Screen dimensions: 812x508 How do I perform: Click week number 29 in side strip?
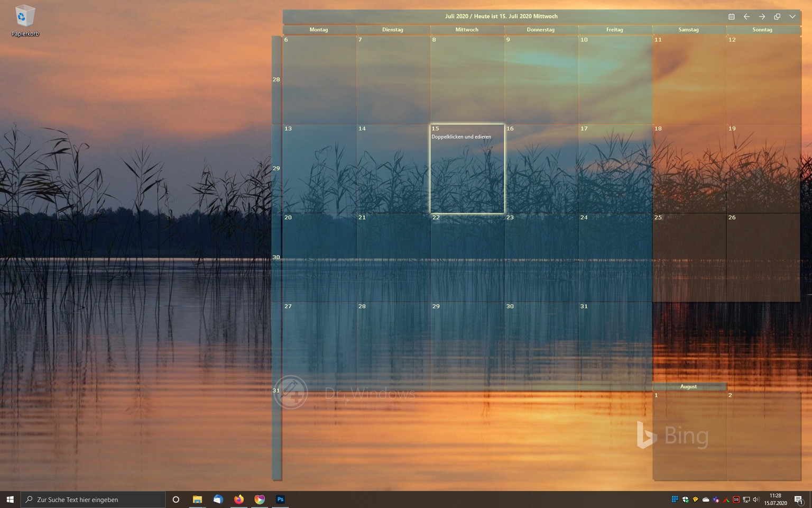[x=276, y=169]
